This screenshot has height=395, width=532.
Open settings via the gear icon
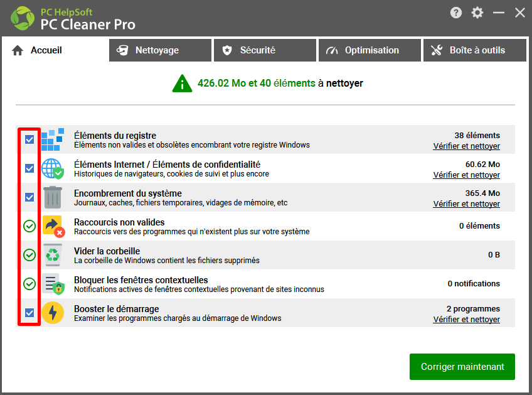pyautogui.click(x=477, y=13)
